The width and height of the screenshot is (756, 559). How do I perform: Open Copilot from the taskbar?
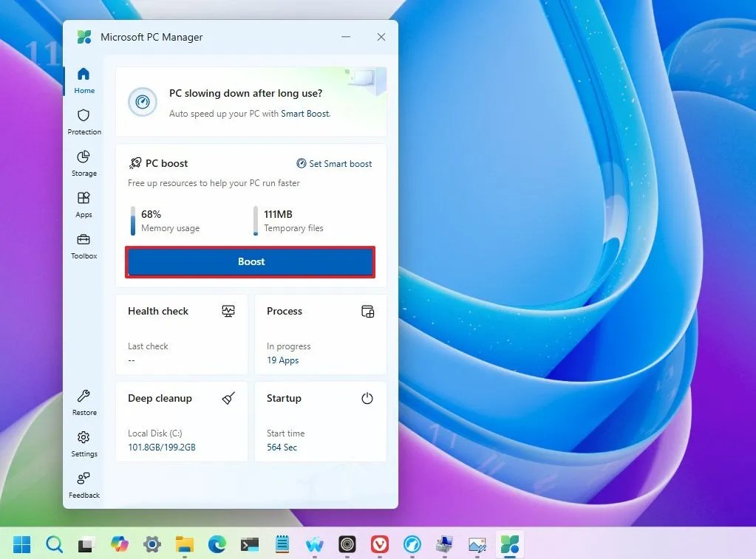pos(119,544)
